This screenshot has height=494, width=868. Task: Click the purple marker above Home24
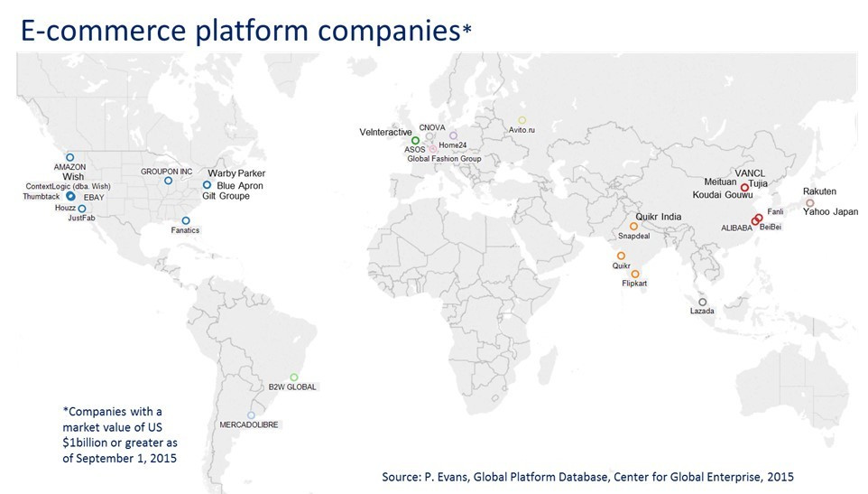pyautogui.click(x=453, y=135)
